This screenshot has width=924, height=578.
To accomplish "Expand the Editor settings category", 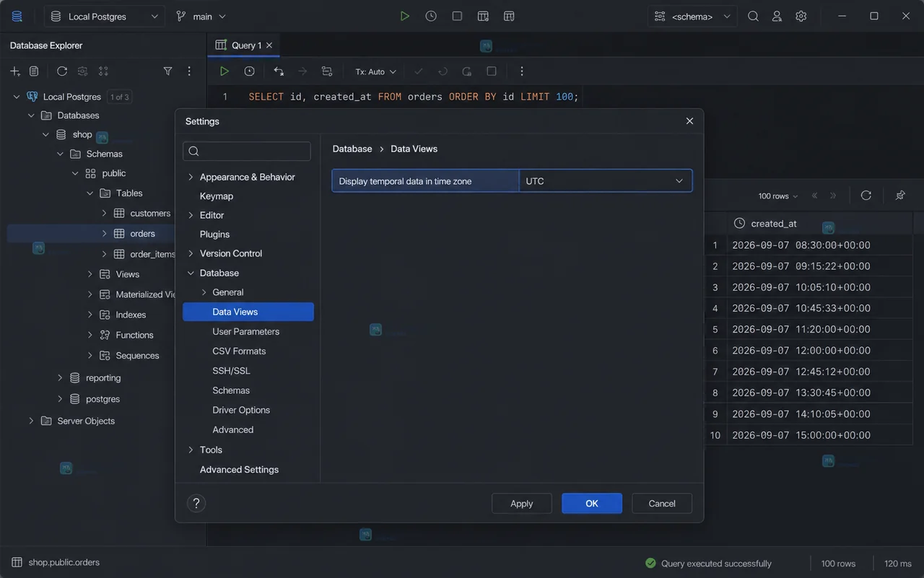I will tap(191, 215).
